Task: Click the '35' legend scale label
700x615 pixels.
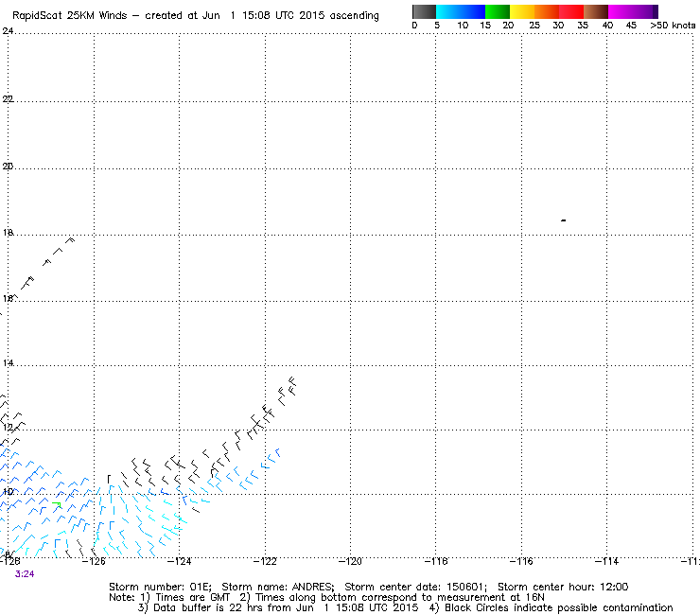Action: 583,26
